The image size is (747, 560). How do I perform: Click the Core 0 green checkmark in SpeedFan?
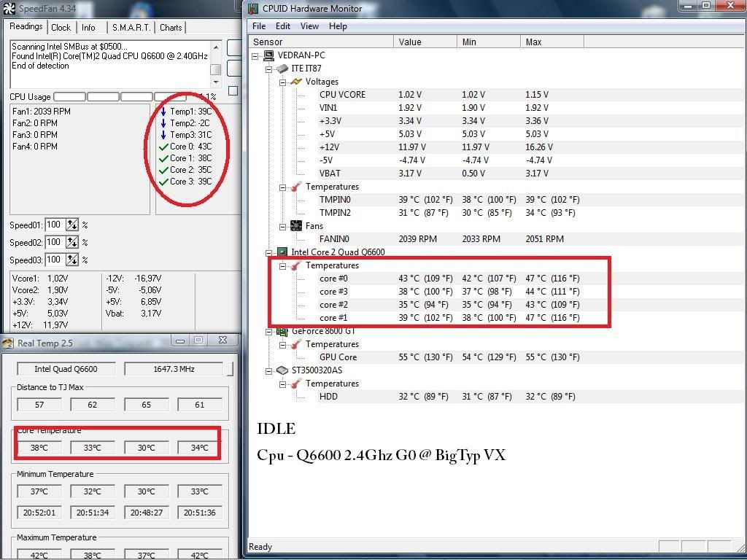pos(163,147)
